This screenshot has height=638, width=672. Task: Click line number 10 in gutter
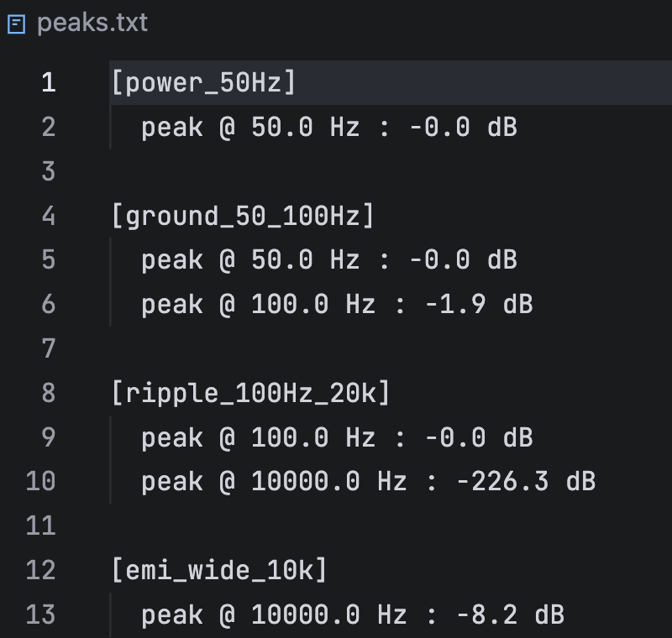pyautogui.click(x=41, y=481)
